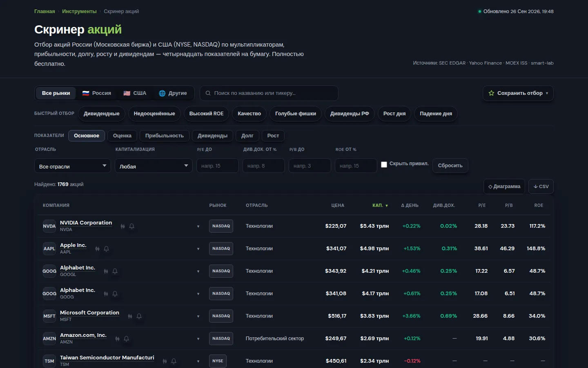Click the AMZN ticker logo badge
Viewport: 588px width, 368px height.
coord(49,339)
